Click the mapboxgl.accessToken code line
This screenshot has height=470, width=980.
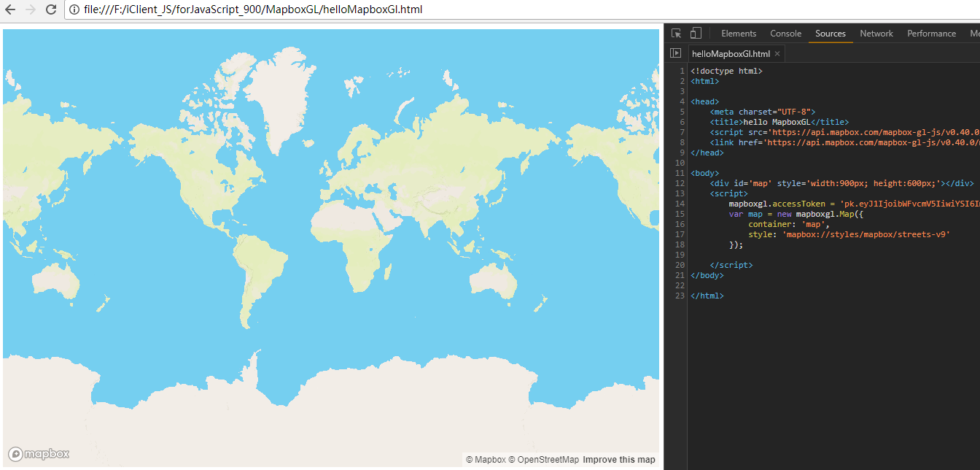click(x=854, y=204)
